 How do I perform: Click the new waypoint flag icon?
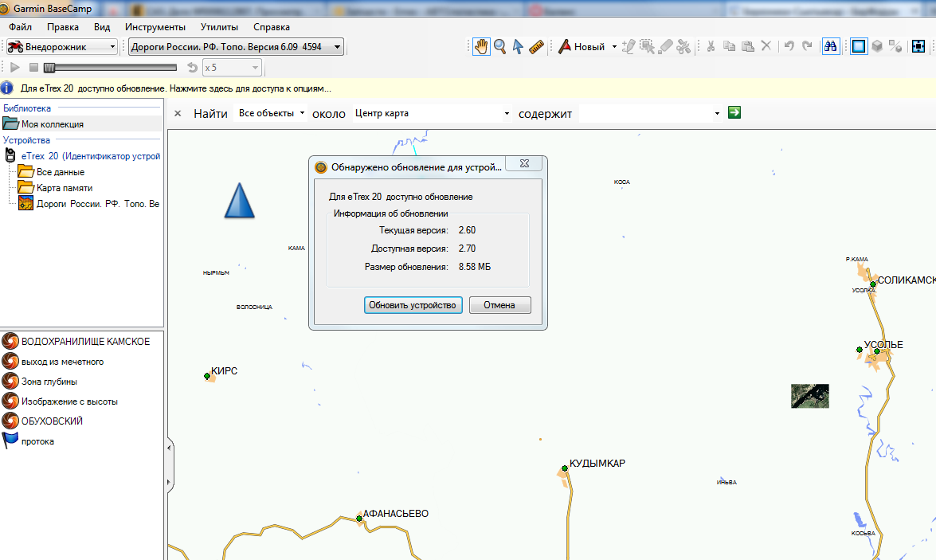(565, 46)
